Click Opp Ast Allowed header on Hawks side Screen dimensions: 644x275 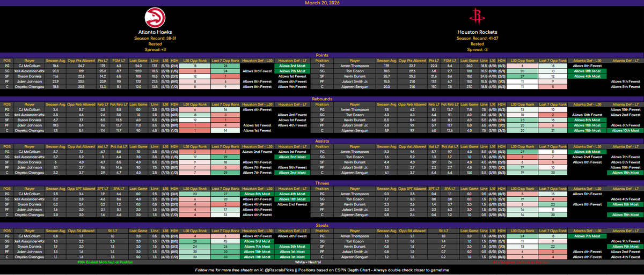(x=81, y=147)
